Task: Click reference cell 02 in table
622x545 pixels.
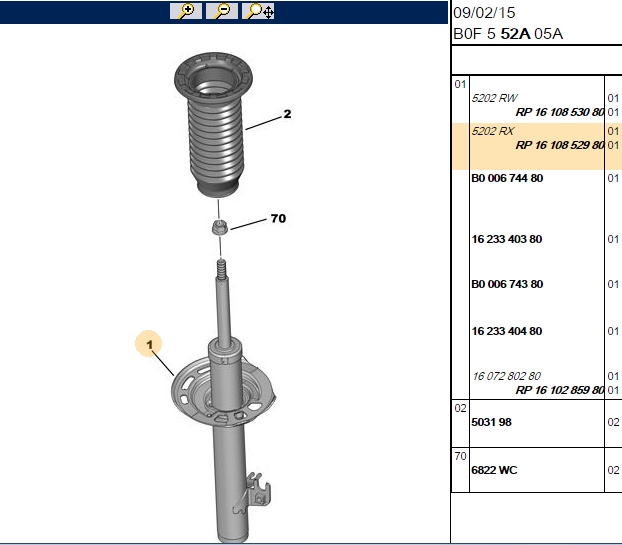Action: (x=460, y=408)
